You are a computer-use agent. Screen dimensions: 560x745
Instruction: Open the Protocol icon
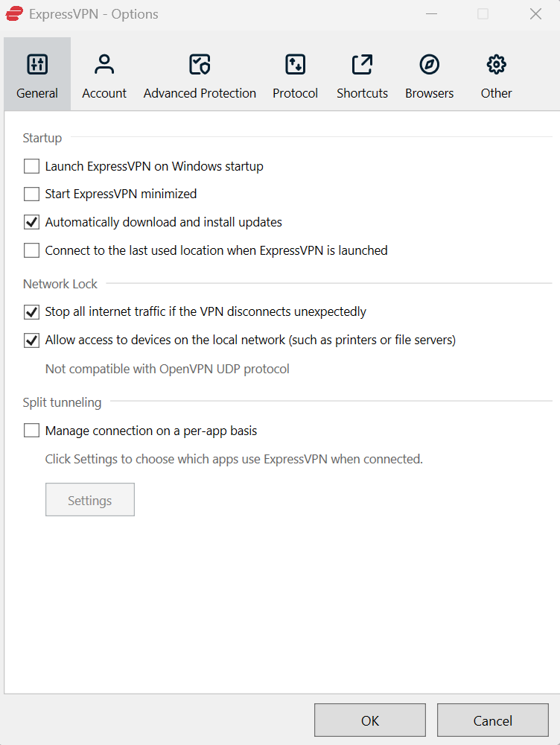point(295,65)
